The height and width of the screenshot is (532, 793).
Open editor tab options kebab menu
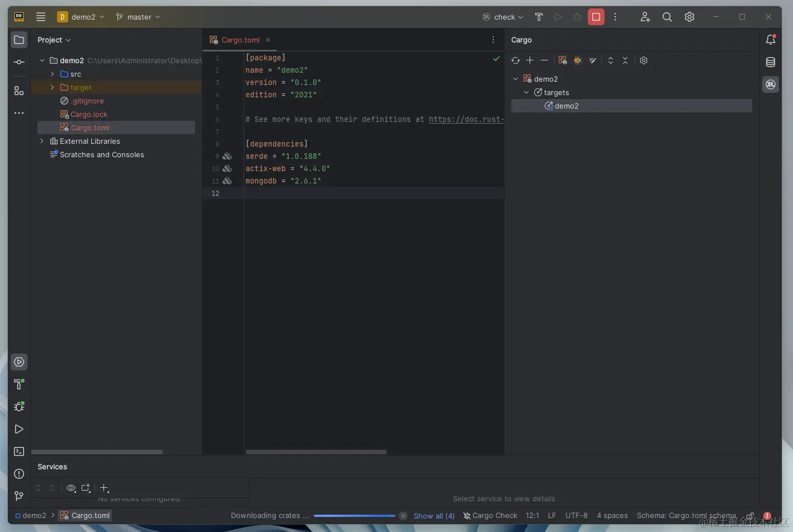point(493,40)
